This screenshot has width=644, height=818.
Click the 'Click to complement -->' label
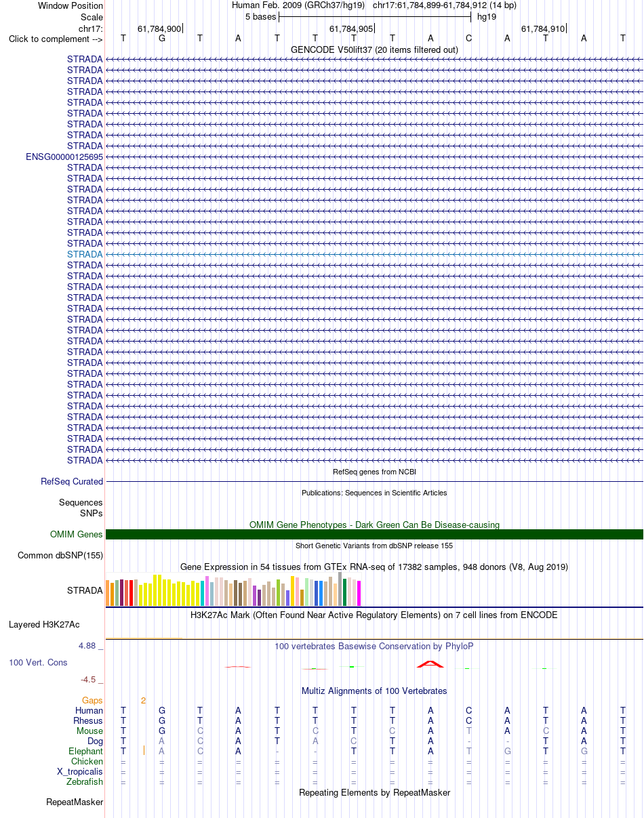click(56, 39)
